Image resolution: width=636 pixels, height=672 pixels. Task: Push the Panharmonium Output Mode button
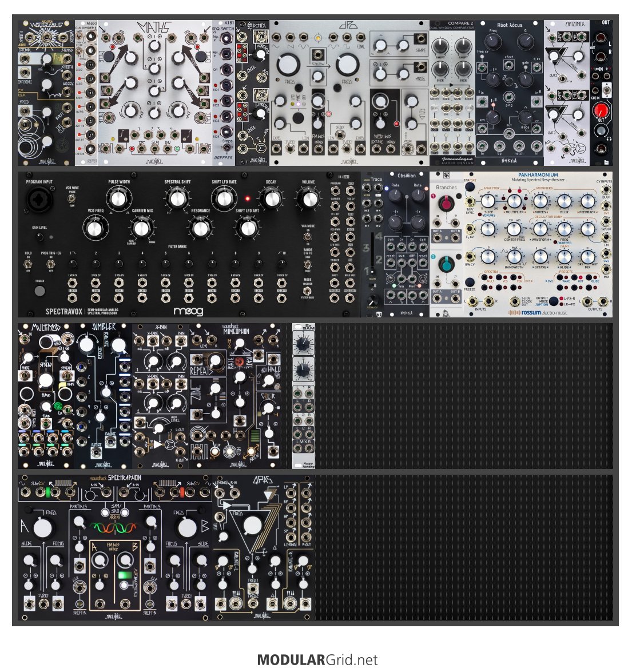(x=553, y=300)
